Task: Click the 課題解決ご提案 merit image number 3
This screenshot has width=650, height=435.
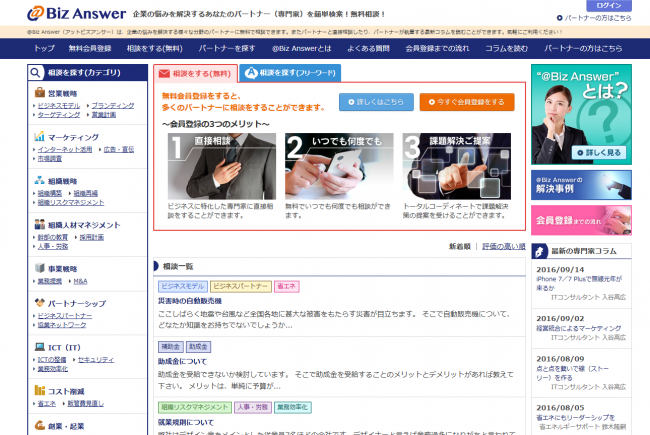Action: (x=456, y=166)
